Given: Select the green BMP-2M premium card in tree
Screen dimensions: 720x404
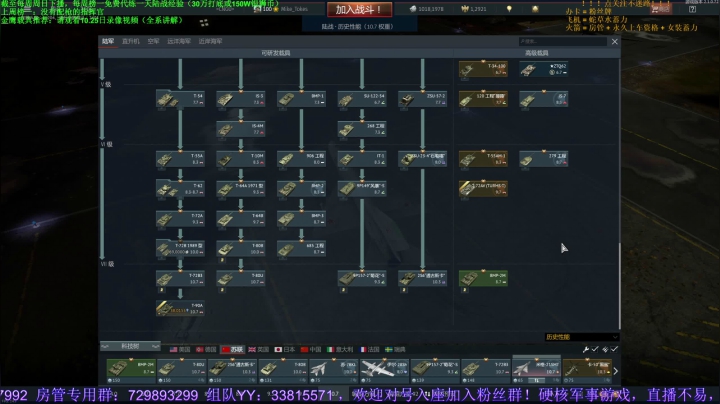Looking at the screenshot, I should point(483,278).
